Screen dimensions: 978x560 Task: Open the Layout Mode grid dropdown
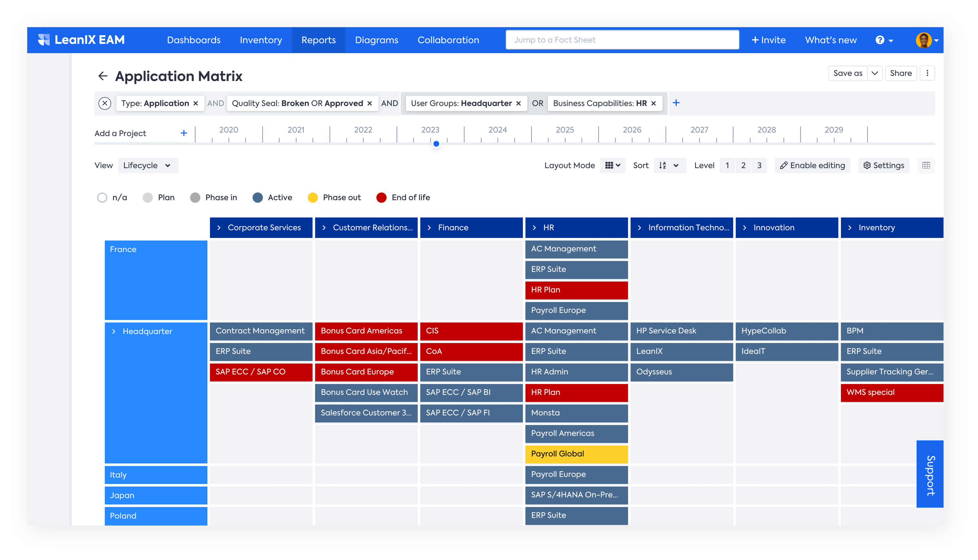pyautogui.click(x=612, y=165)
